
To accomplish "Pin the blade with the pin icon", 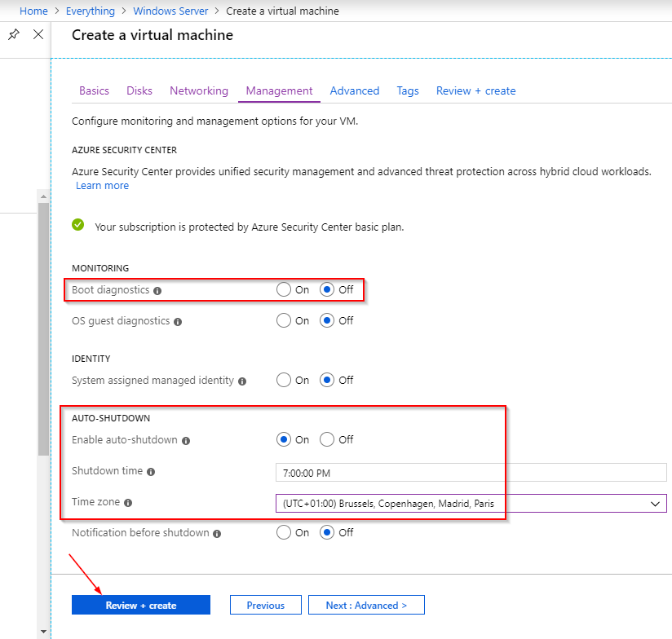I will click(14, 34).
